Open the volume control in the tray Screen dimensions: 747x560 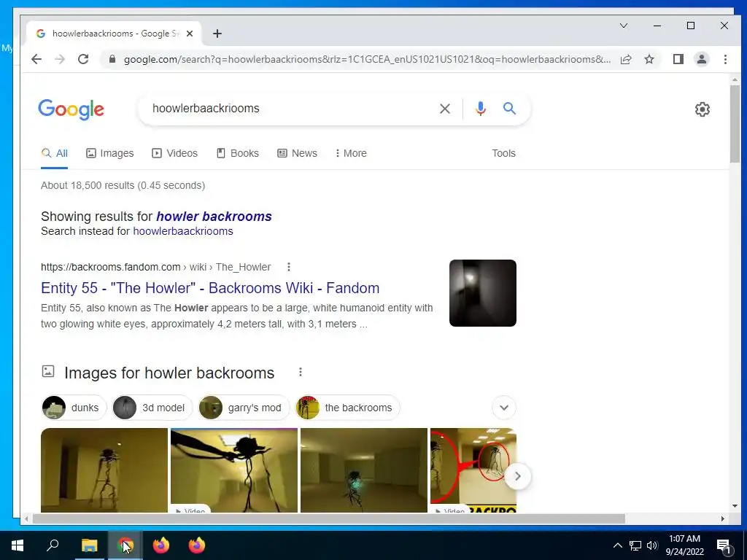[652, 545]
